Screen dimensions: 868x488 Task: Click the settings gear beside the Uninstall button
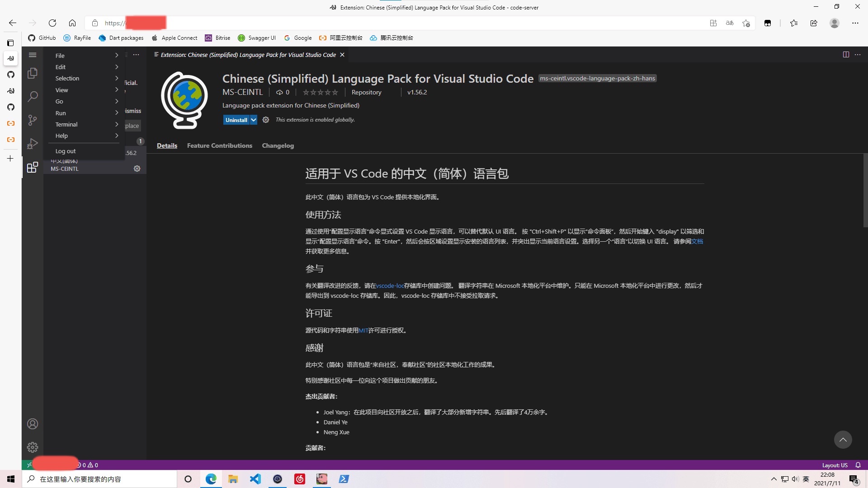point(265,120)
